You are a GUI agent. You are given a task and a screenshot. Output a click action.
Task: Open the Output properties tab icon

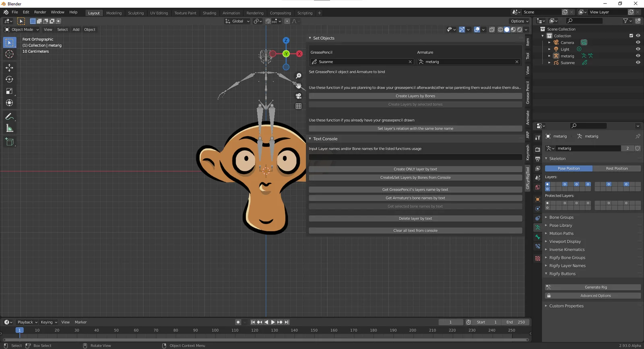[538, 159]
